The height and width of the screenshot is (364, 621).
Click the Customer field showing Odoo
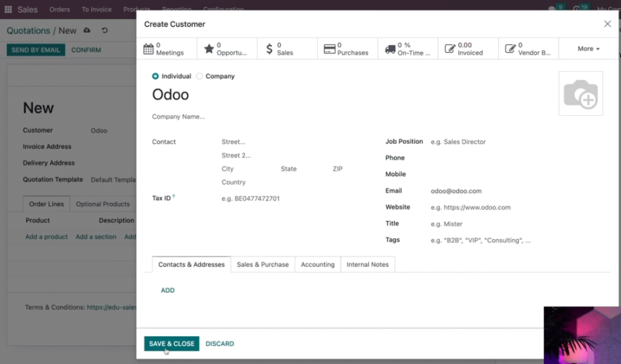point(113,130)
